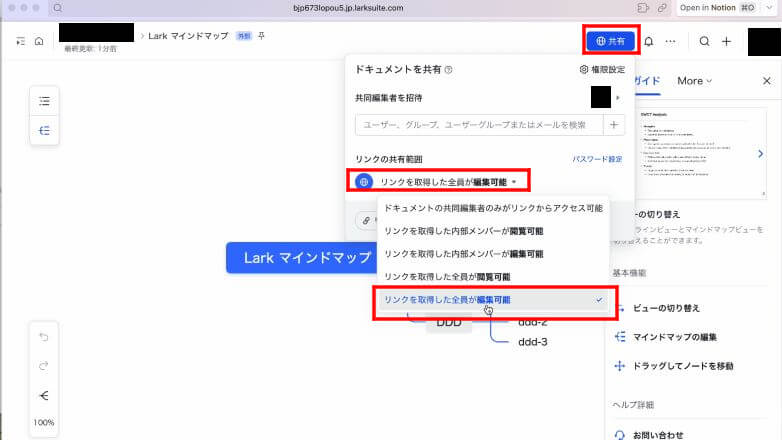The width and height of the screenshot is (782, 440).
Task: Open ビューの切り替え help item
Action: 666,308
